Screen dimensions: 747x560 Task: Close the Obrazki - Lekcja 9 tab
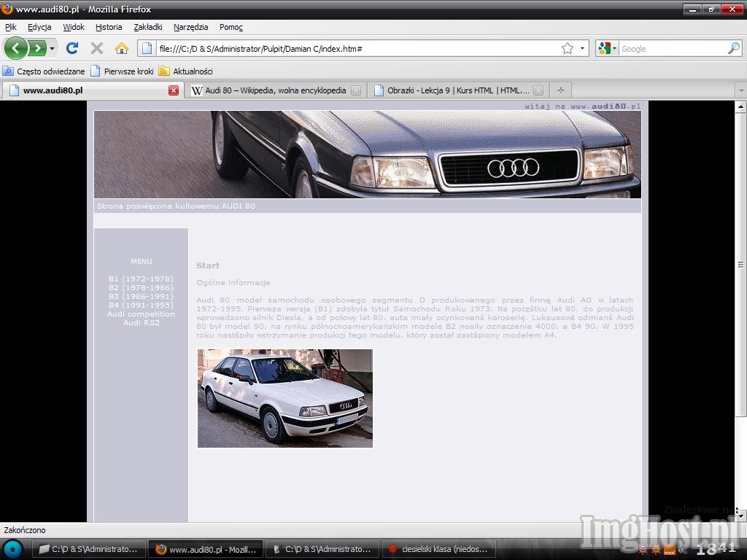pos(538,90)
